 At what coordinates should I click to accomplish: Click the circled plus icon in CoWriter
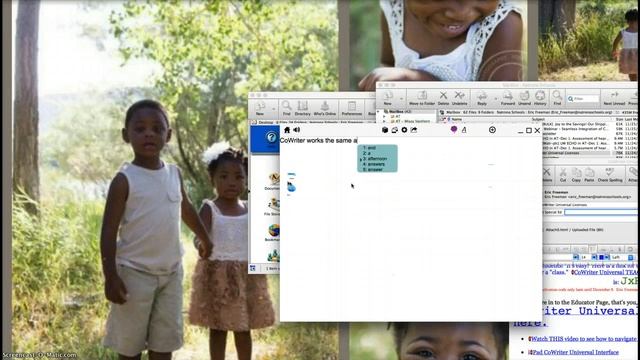(492, 130)
